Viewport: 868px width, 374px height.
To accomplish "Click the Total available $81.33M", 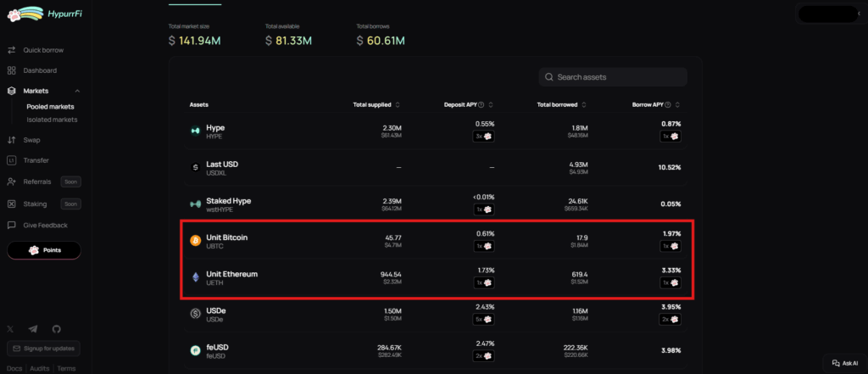I will (x=288, y=41).
